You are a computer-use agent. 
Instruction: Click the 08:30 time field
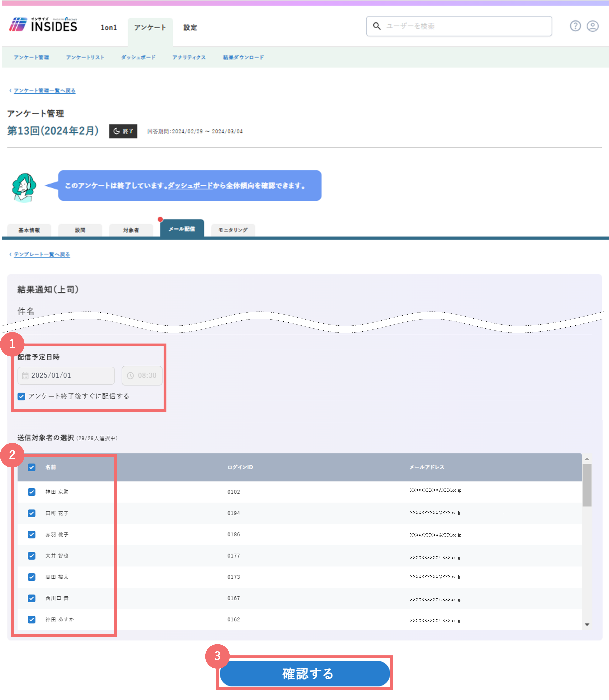point(142,376)
